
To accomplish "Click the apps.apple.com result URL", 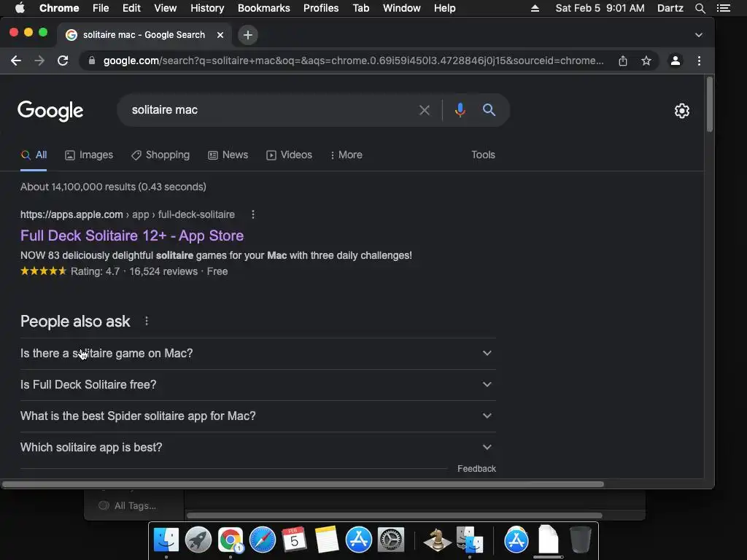I will pyautogui.click(x=127, y=214).
